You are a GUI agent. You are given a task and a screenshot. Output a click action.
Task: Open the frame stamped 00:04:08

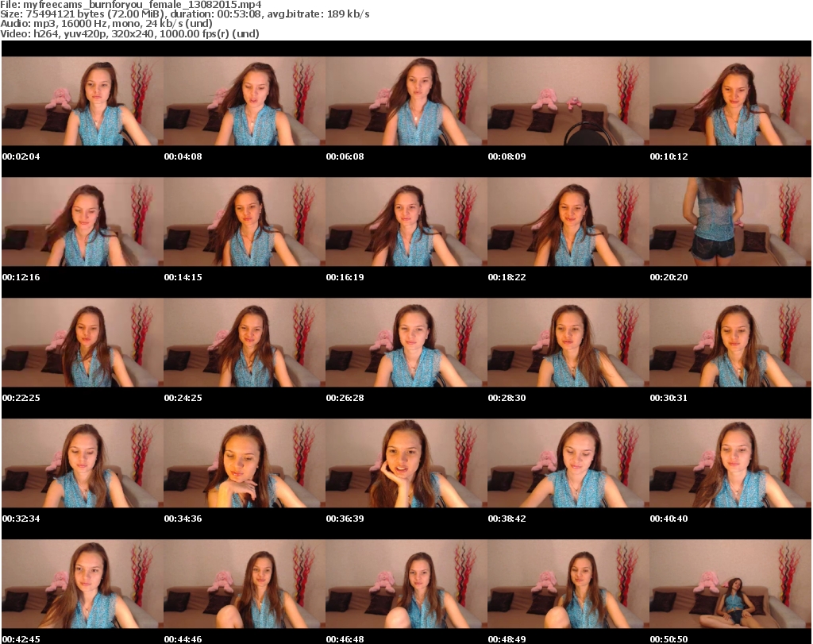(245, 101)
